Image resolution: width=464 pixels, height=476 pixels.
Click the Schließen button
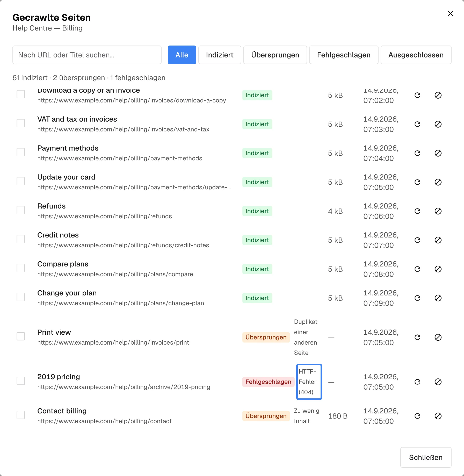click(426, 457)
